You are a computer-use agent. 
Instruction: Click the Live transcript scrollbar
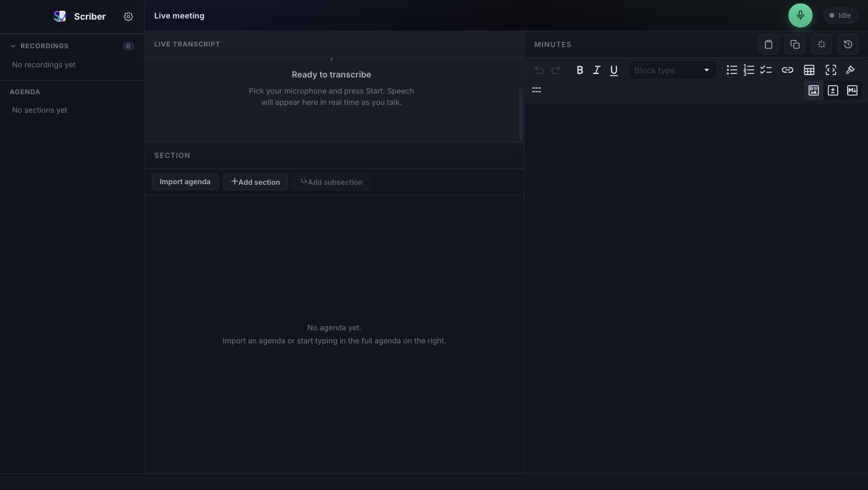coord(522,114)
